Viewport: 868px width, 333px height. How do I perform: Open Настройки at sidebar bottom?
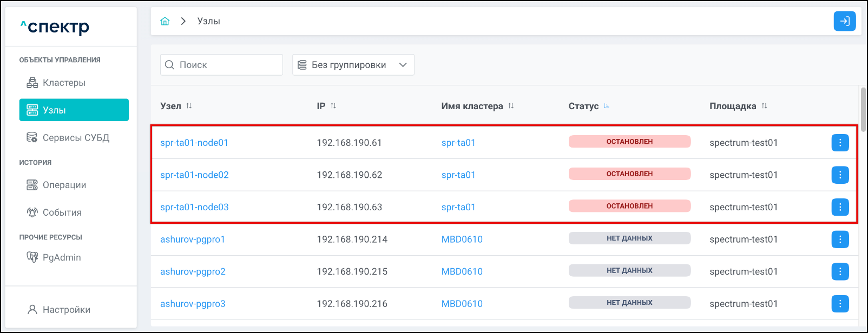[66, 310]
